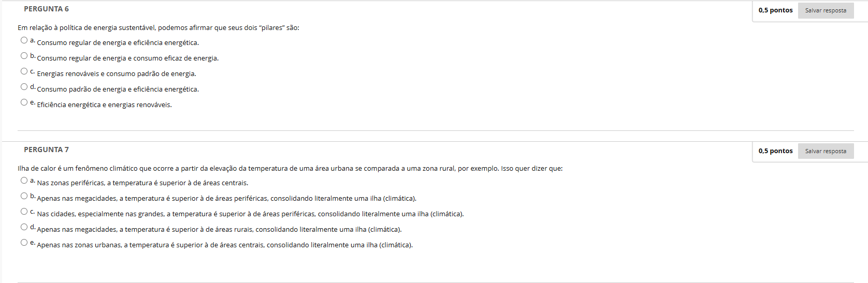
Task: Pick option e 'Eficiência energética e energias renováveis'
Action: (24, 102)
